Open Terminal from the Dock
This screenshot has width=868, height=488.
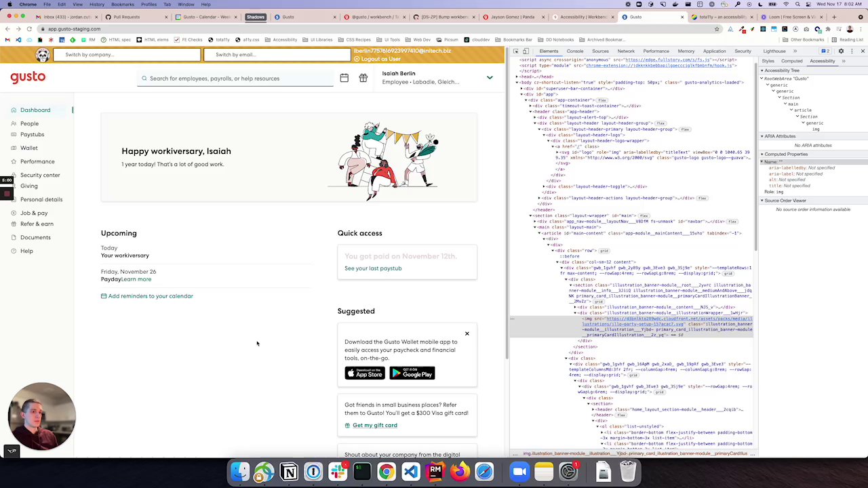coord(362,471)
